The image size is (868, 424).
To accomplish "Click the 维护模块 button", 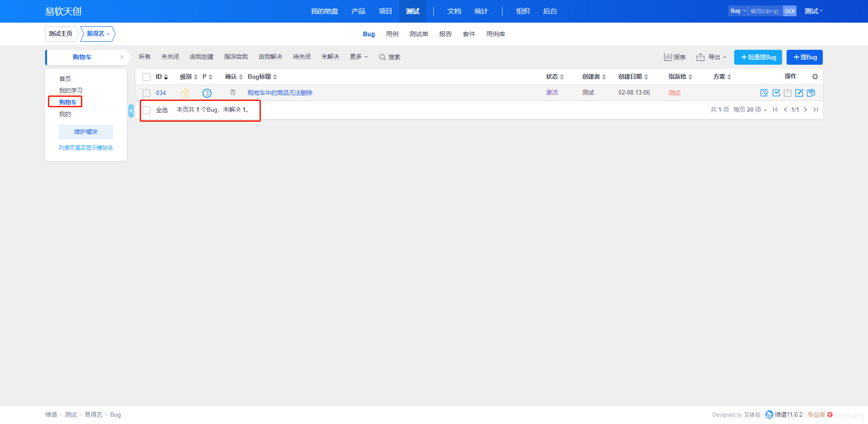I will [x=86, y=132].
